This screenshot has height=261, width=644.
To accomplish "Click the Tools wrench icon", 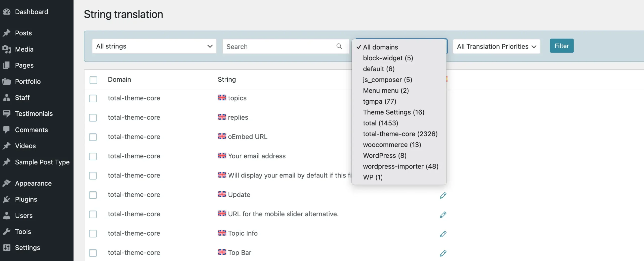I will [x=7, y=232].
